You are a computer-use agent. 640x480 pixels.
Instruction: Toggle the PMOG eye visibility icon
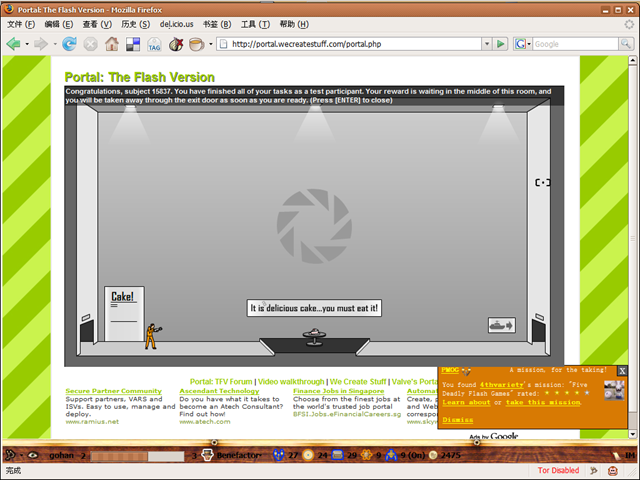[33, 455]
